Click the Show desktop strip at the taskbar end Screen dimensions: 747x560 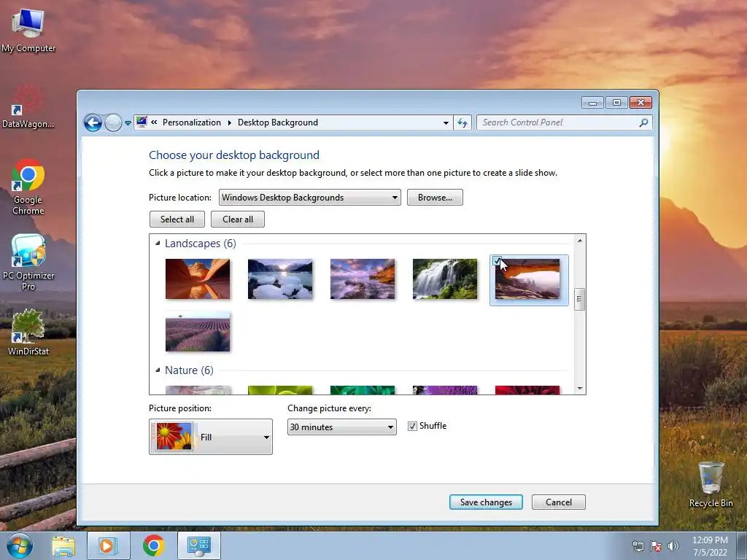click(742, 545)
